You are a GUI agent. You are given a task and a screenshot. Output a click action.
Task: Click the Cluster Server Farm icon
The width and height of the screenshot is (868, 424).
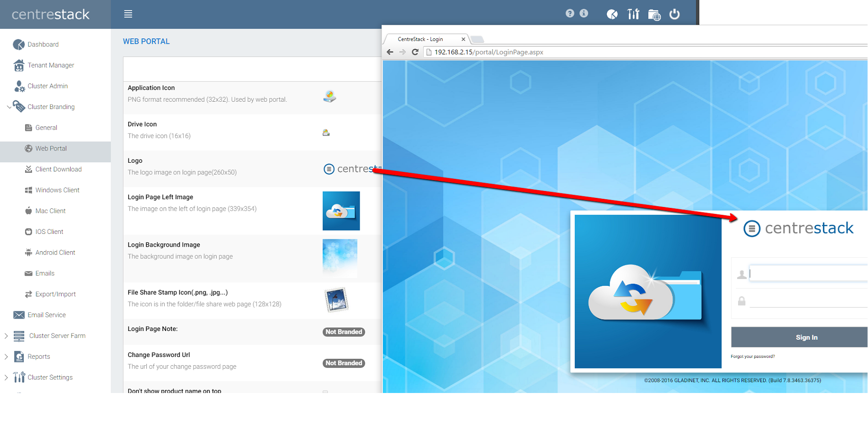[x=19, y=336]
